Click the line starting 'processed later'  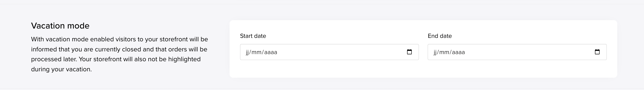(x=116, y=59)
